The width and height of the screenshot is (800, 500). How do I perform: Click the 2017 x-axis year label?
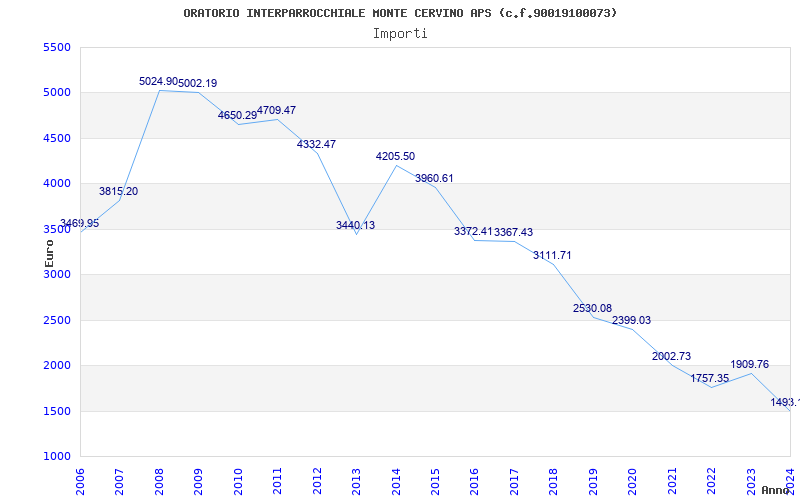514,482
